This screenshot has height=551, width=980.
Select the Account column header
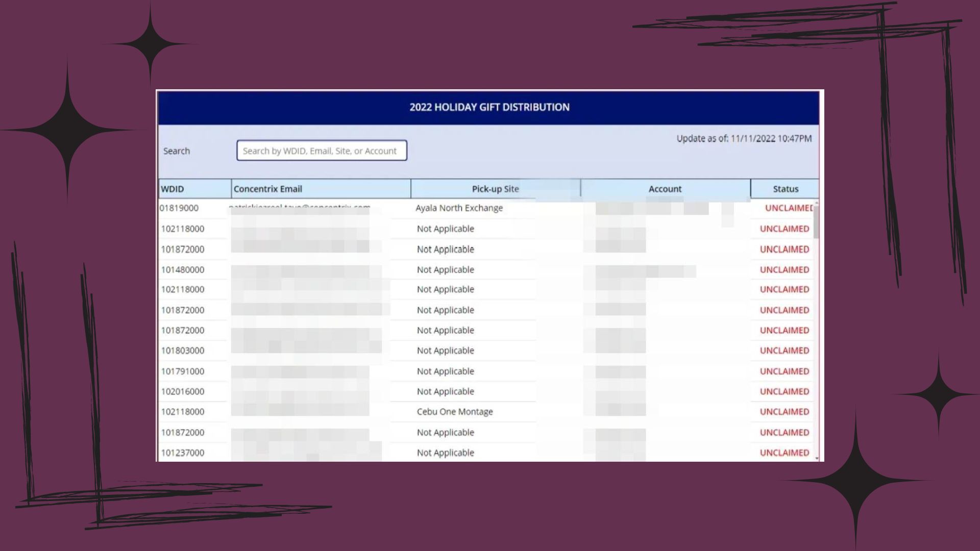[x=665, y=189]
